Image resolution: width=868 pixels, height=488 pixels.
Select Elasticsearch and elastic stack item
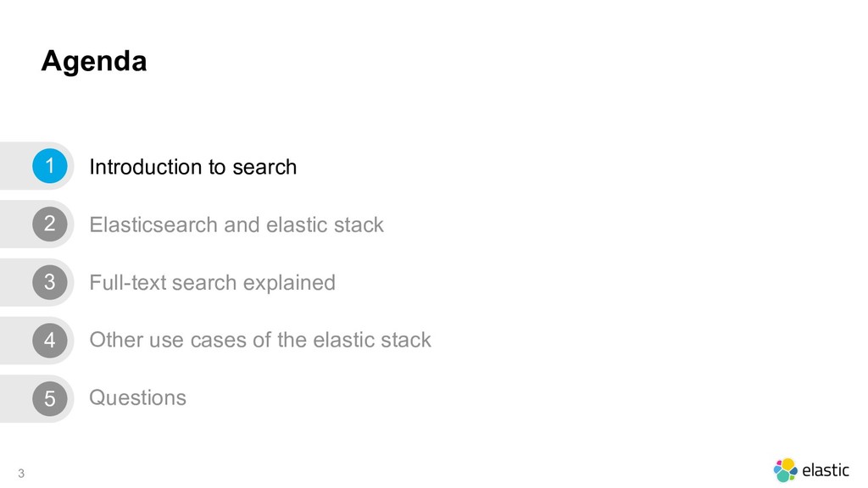(x=236, y=225)
